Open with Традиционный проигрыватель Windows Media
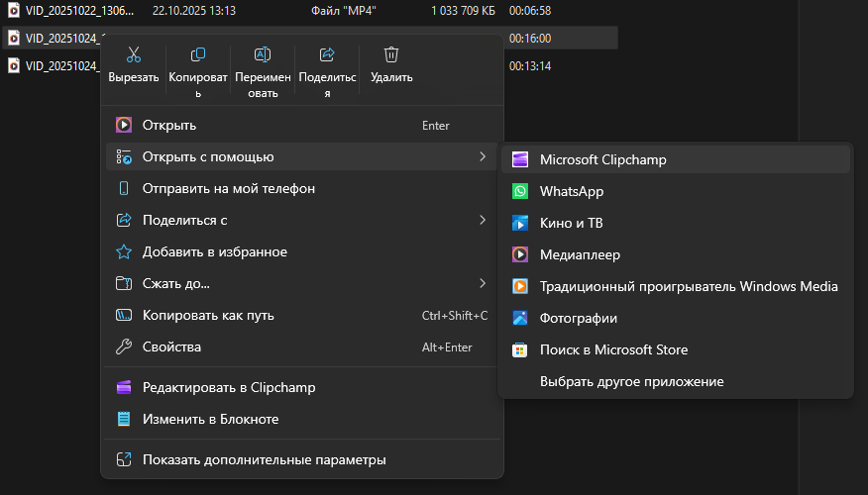Viewport: 868px width, 495px height. [676, 286]
